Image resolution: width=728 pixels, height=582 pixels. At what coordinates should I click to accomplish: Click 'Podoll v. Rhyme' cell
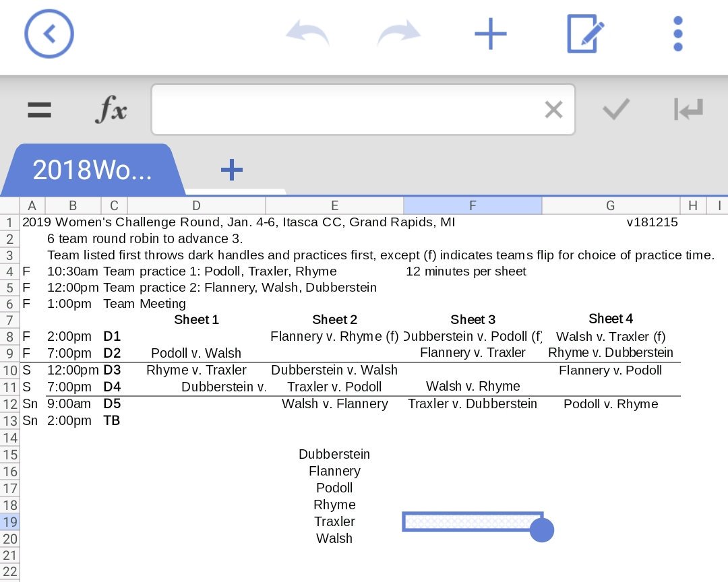click(611, 403)
